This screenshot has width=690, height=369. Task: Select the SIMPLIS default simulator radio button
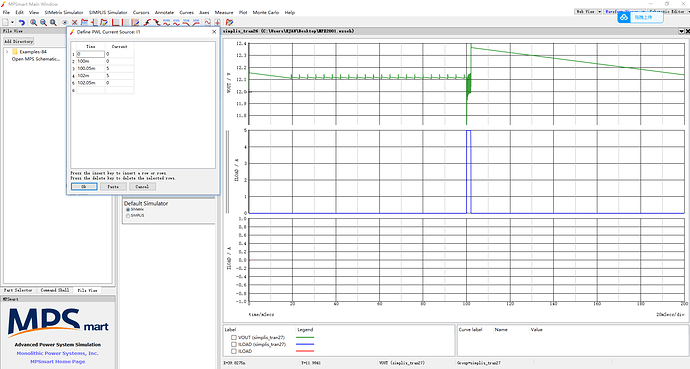point(128,216)
